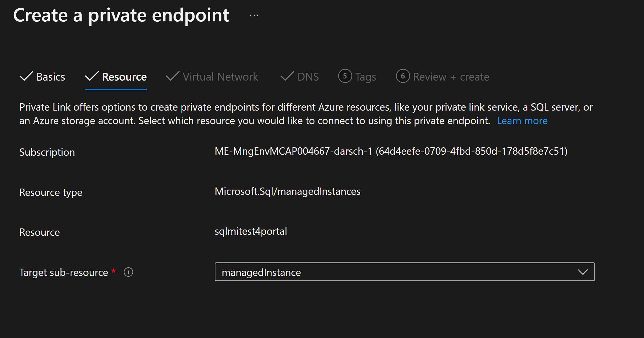Open the DNS tab
Image resolution: width=644 pixels, height=338 pixels.
(x=308, y=77)
